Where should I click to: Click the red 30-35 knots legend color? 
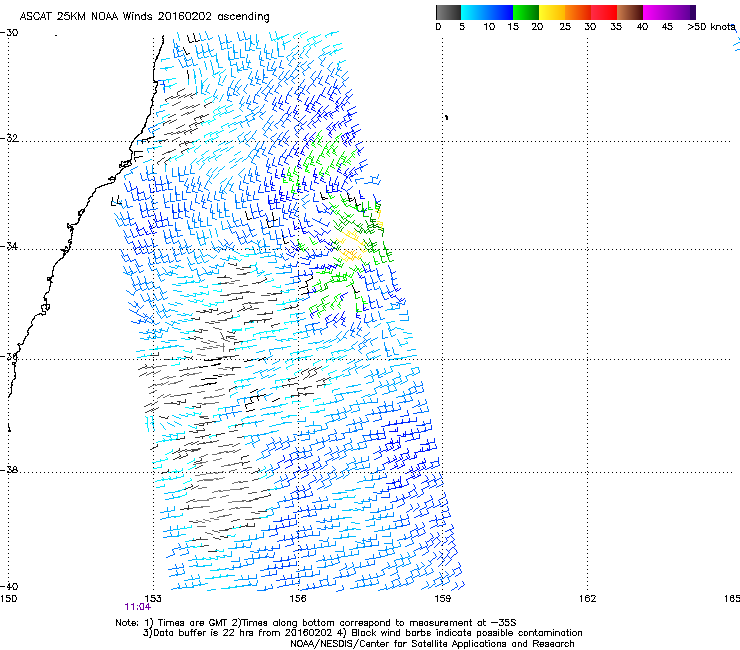click(x=604, y=12)
